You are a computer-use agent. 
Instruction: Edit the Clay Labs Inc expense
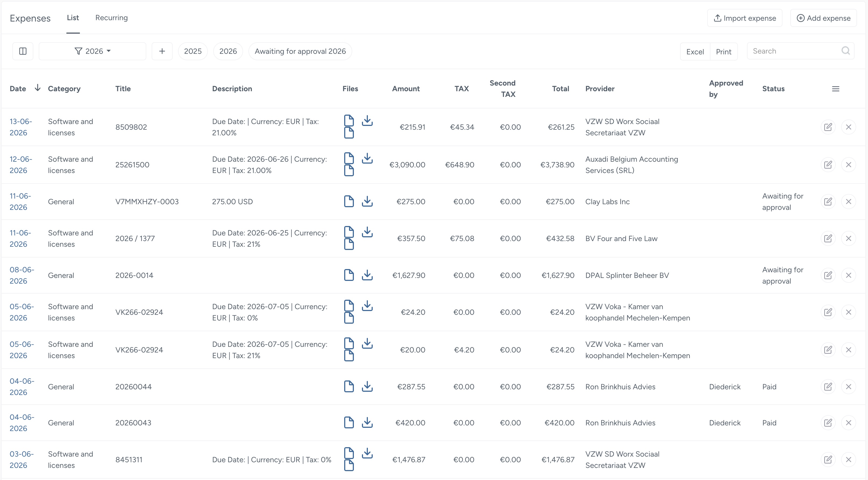(x=828, y=202)
